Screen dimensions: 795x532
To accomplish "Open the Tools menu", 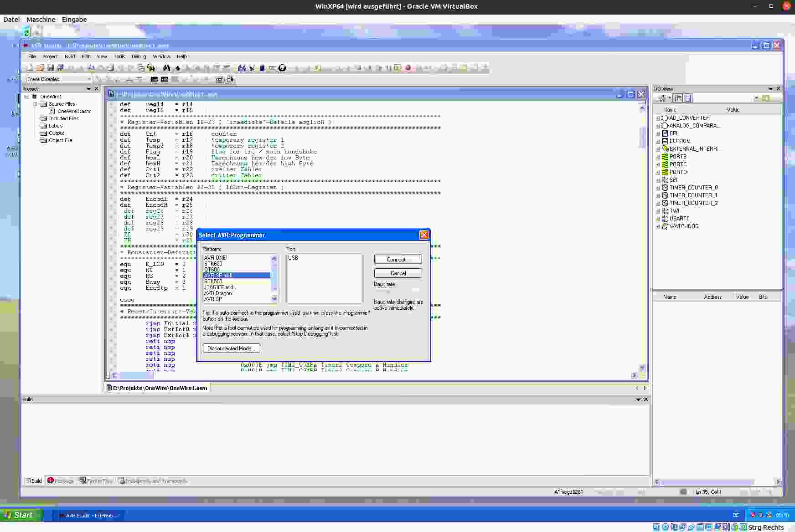I will pyautogui.click(x=119, y=56).
